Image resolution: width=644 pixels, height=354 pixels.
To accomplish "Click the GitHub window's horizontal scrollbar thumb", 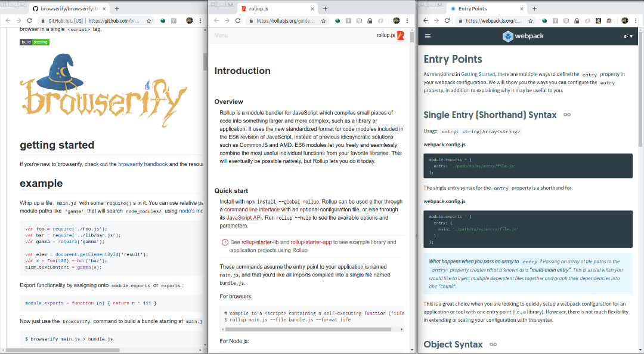I will coord(63,350).
